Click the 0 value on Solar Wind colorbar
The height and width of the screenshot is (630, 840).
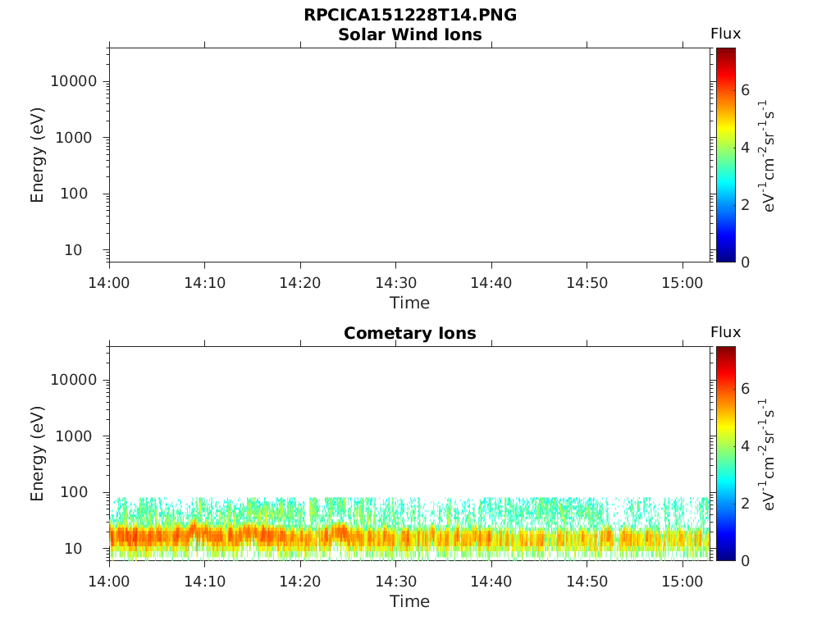point(745,262)
